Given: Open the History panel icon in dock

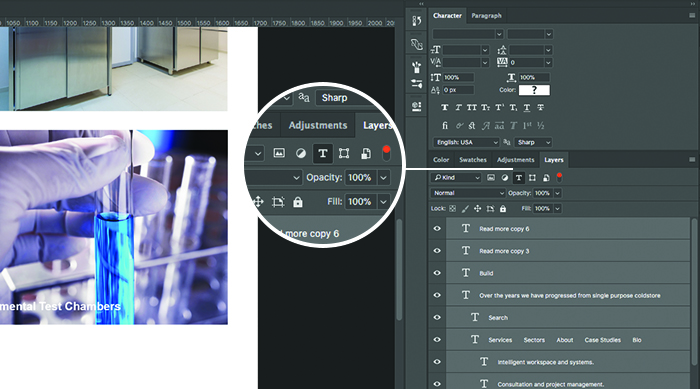Looking at the screenshot, I should click(x=416, y=21).
